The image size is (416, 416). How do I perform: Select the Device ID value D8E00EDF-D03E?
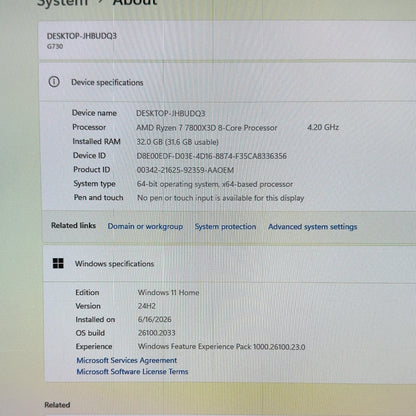[x=212, y=156]
